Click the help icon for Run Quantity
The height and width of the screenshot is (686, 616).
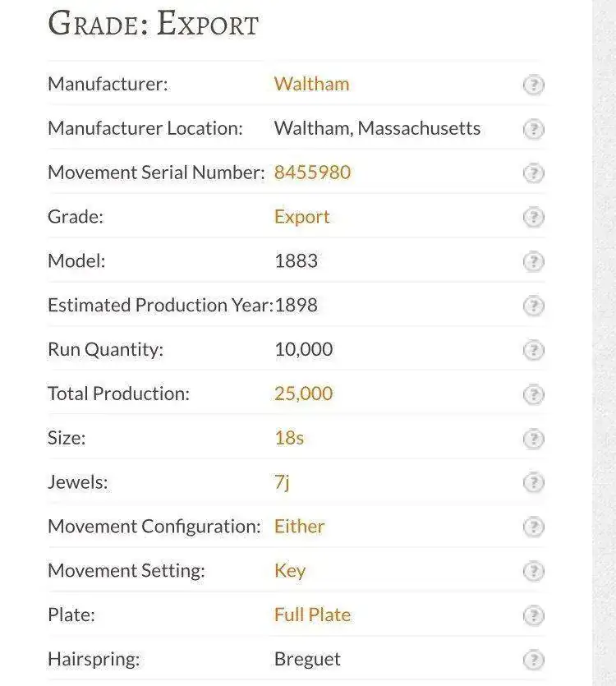[x=533, y=350]
